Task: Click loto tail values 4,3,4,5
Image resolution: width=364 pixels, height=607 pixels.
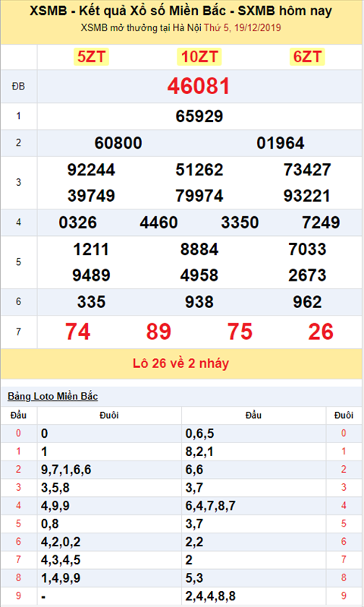Action: (x=61, y=560)
